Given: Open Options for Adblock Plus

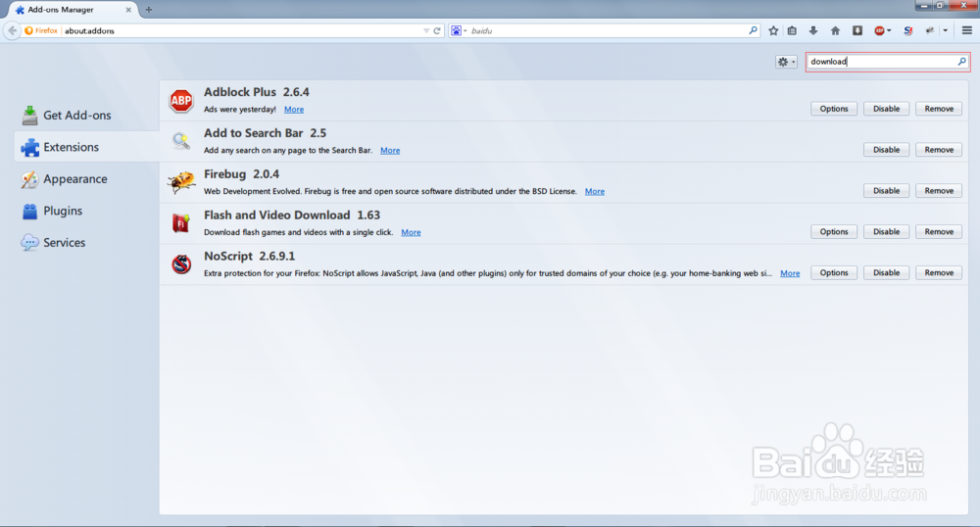Looking at the screenshot, I should tap(834, 109).
